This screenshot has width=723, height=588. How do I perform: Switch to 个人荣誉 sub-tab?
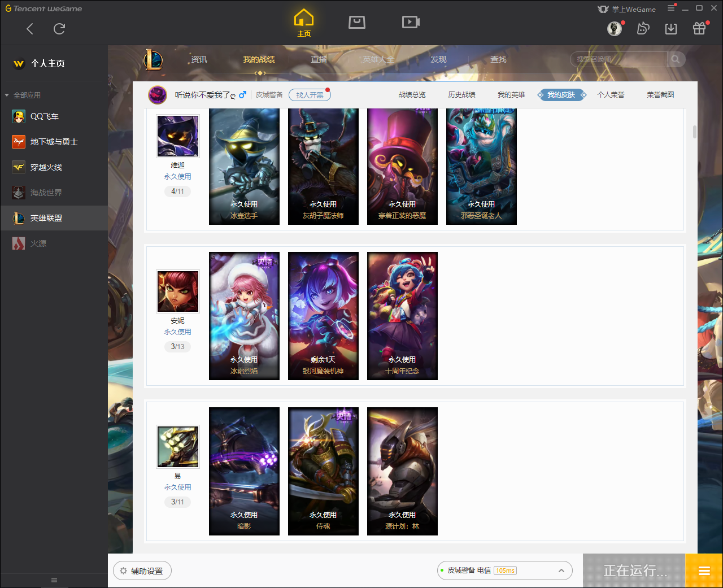pos(611,95)
